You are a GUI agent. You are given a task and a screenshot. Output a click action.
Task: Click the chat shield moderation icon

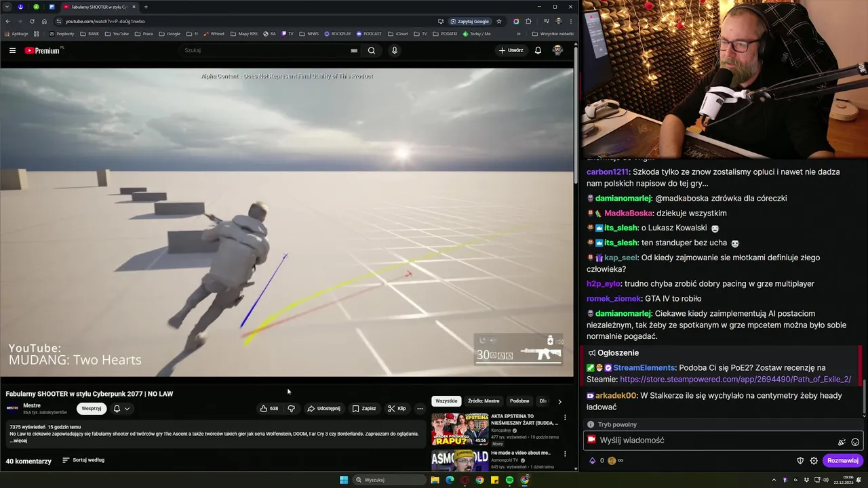coord(800,461)
